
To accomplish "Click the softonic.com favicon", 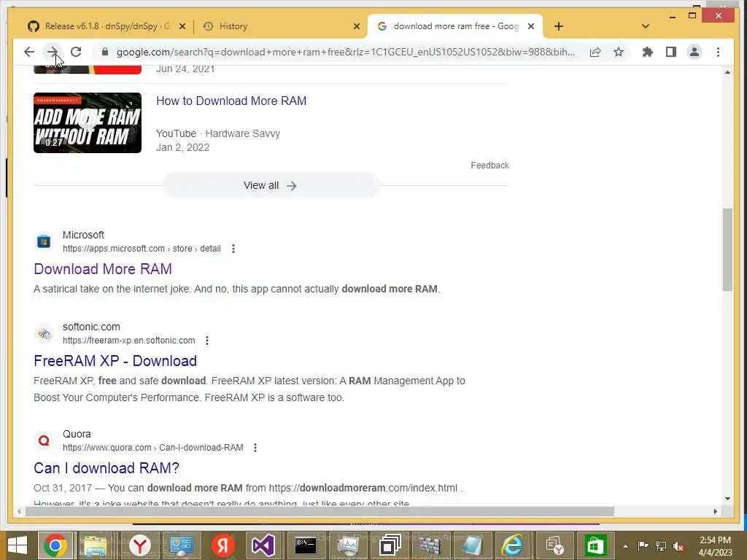I will (44, 333).
